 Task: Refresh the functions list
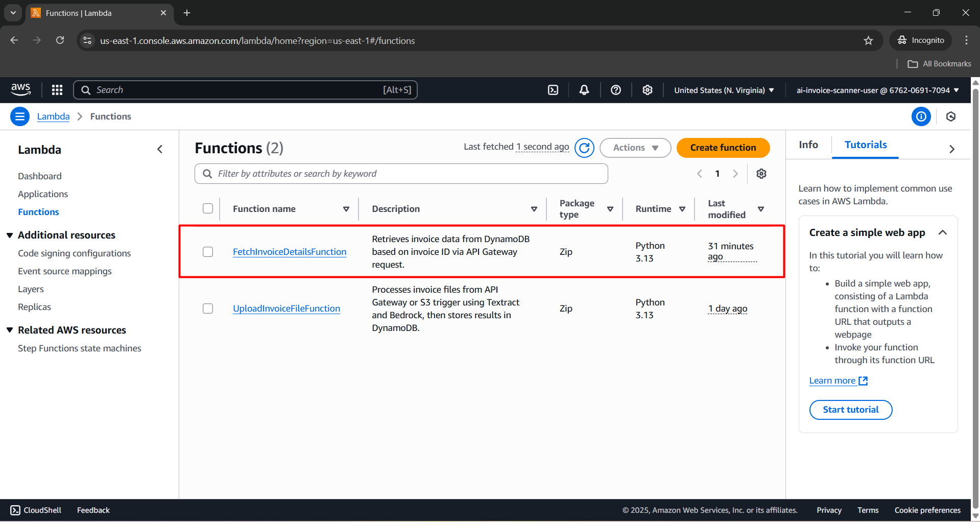(x=584, y=148)
